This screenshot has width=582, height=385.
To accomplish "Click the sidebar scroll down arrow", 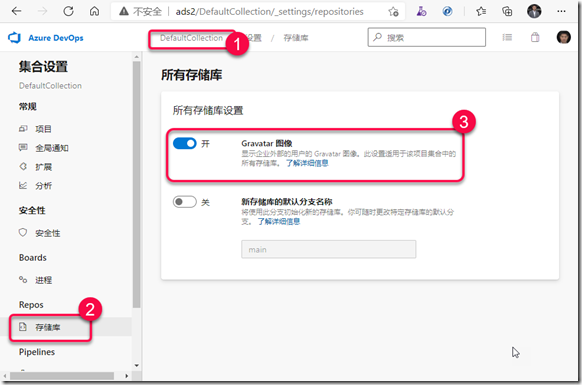I will click(136, 366).
